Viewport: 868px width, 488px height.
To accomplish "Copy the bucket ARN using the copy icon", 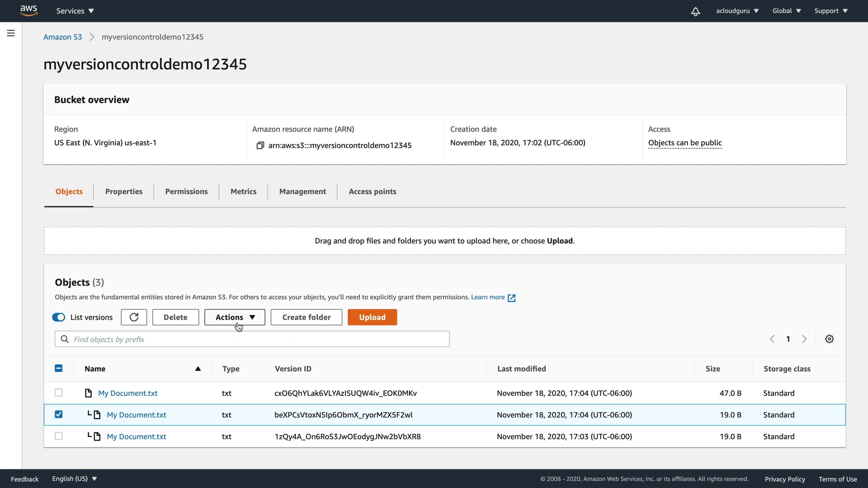I will click(x=260, y=145).
